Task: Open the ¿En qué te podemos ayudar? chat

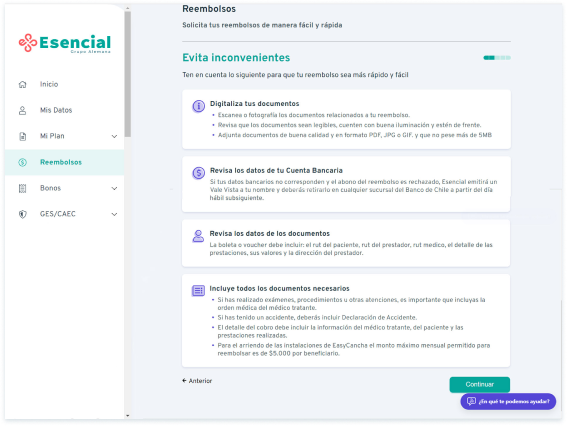Action: coord(508,401)
